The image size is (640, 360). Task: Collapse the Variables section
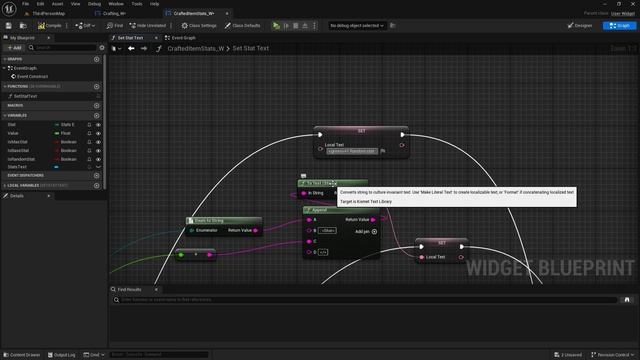[x=4, y=116]
